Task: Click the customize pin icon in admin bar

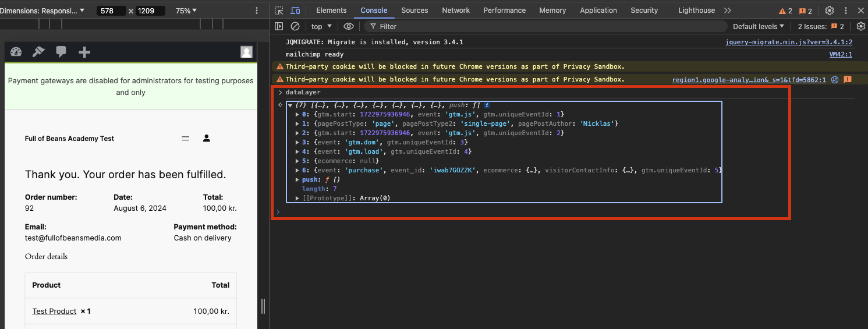Action: coord(38,52)
